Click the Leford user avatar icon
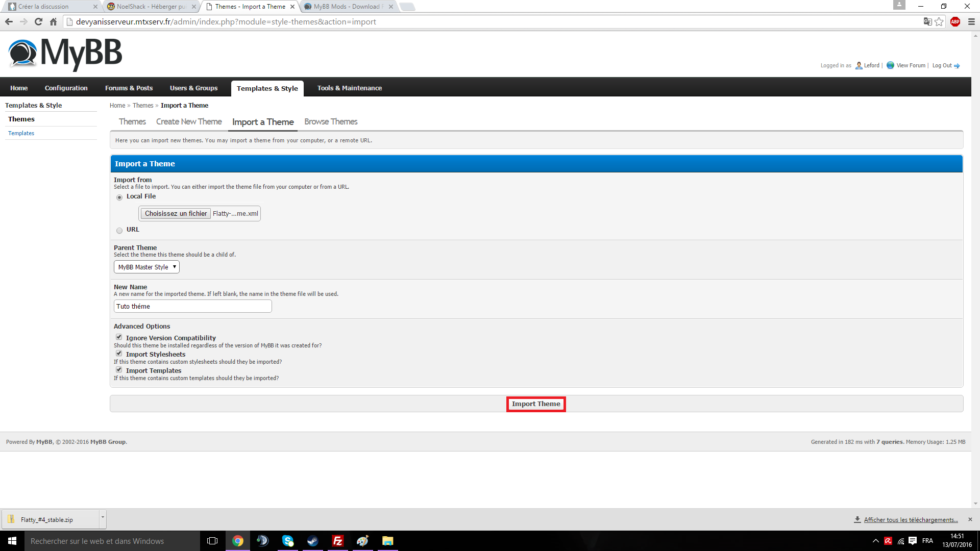 point(859,65)
